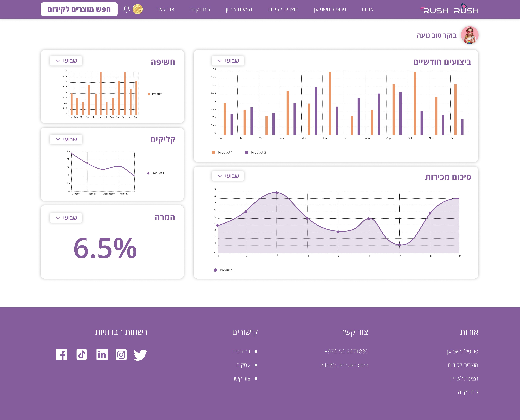The width and height of the screenshot is (520, 420).
Task: Click footer link עסקים
Action: pyautogui.click(x=243, y=365)
